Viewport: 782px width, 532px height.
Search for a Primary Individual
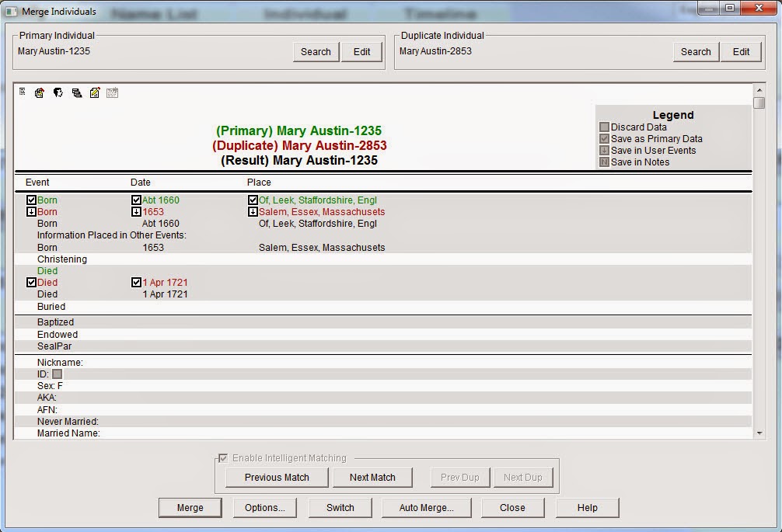316,52
